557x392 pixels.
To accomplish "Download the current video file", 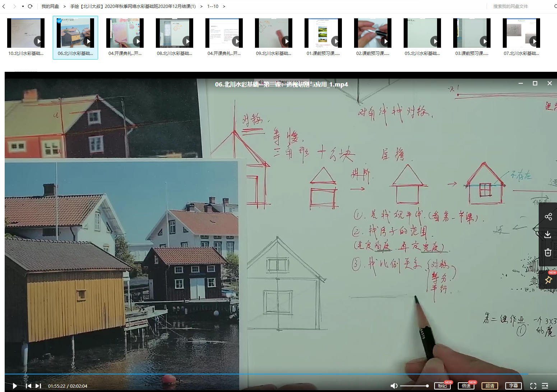I will (x=548, y=234).
